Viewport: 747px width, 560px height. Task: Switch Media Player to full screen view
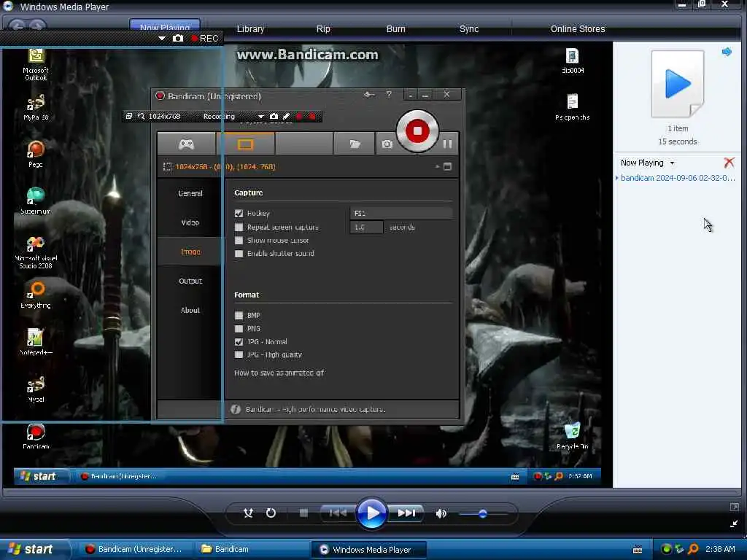point(734,507)
